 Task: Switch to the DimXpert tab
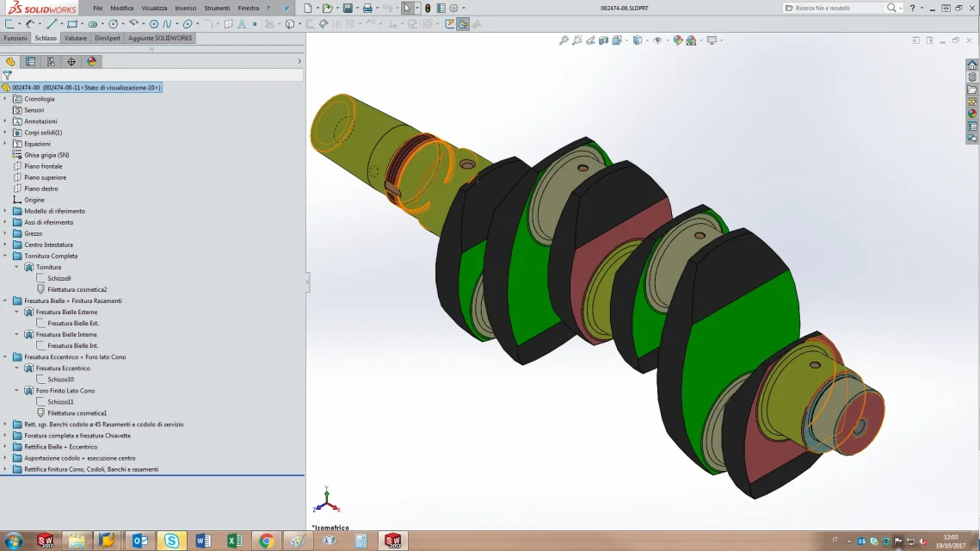coord(108,38)
